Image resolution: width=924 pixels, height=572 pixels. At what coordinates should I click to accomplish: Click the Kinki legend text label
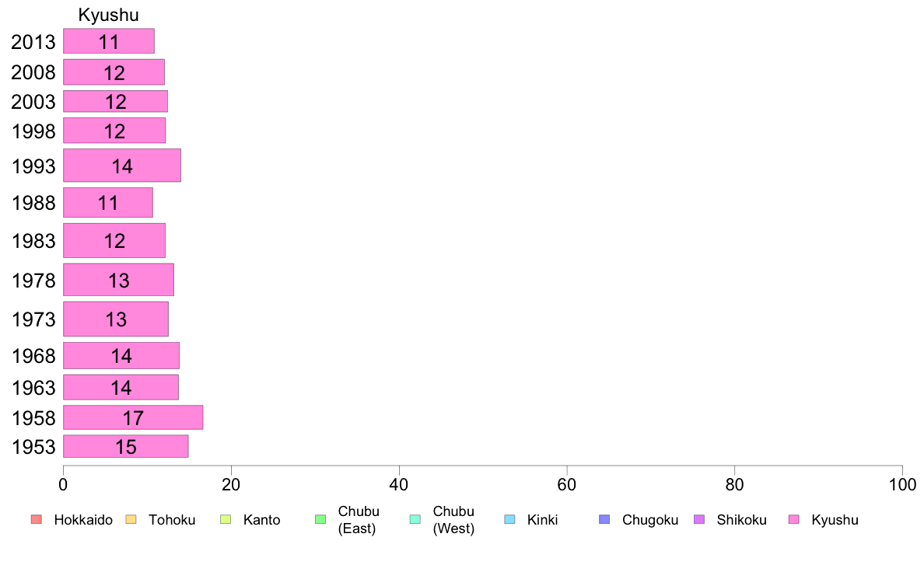click(542, 520)
